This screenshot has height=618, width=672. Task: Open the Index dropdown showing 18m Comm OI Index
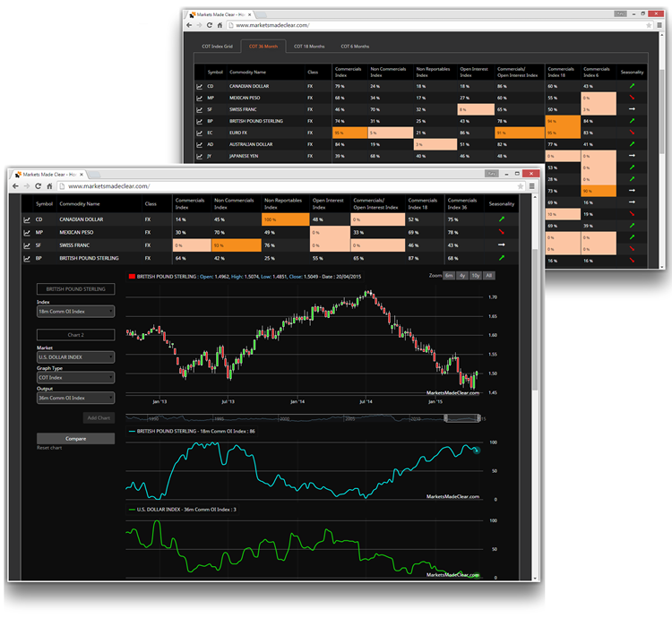75,312
